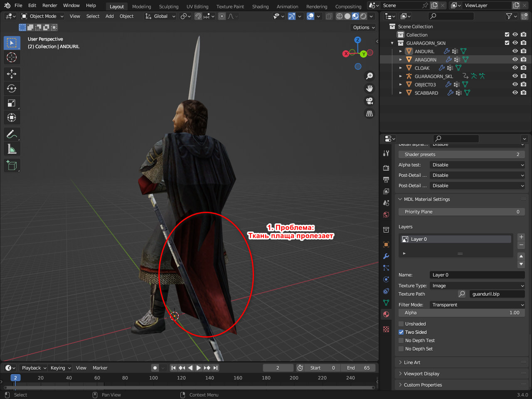Toggle camera view in viewport
Image resolution: width=532 pixels, height=399 pixels.
(369, 101)
